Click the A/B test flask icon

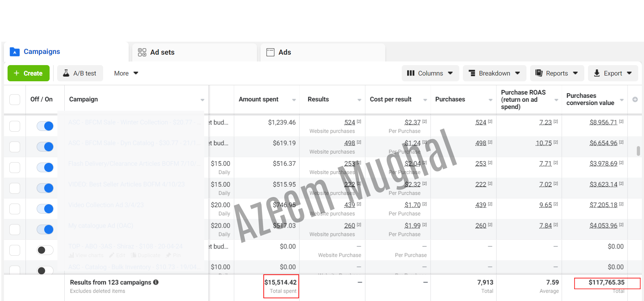coord(66,73)
